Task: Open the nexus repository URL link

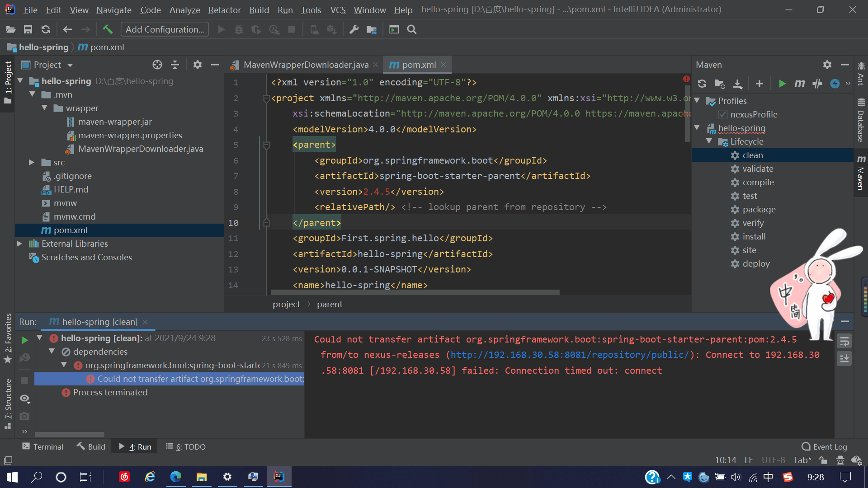Action: click(x=570, y=355)
